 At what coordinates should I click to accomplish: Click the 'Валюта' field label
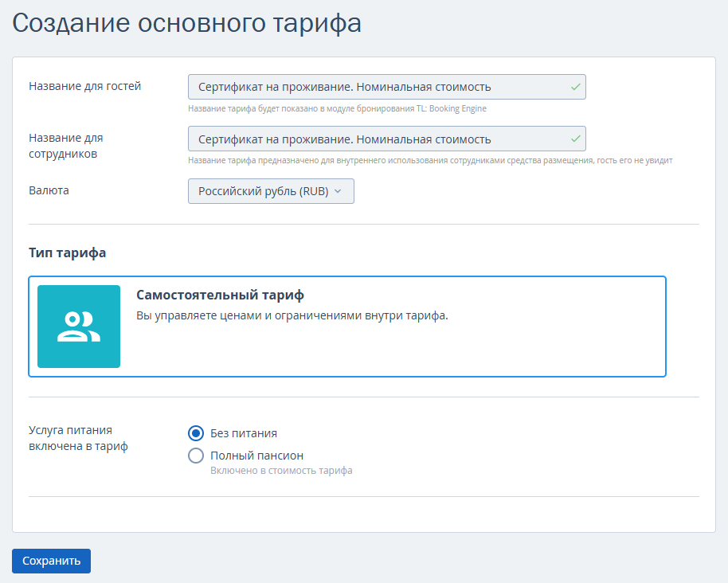tap(49, 190)
